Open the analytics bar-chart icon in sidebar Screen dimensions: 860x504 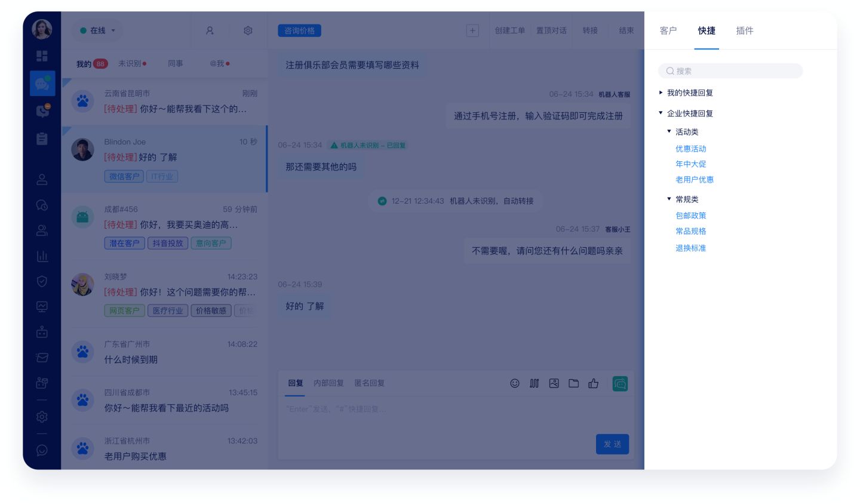[42, 256]
